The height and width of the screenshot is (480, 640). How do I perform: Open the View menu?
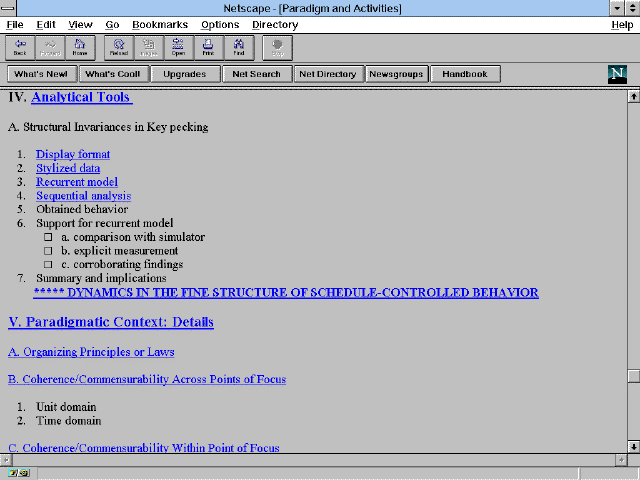pyautogui.click(x=80, y=25)
